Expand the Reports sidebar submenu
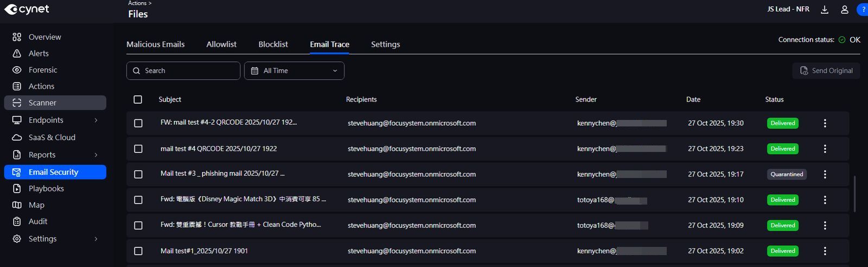Screen dimensions: 868x267 96,155
